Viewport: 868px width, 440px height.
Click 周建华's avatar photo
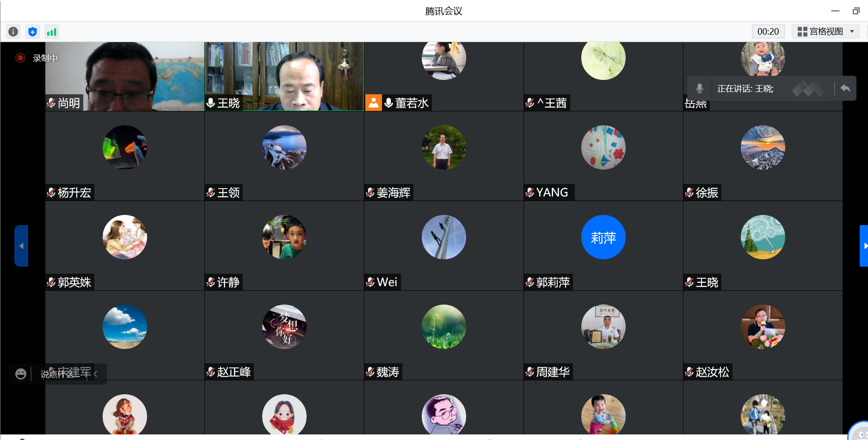[x=603, y=327]
